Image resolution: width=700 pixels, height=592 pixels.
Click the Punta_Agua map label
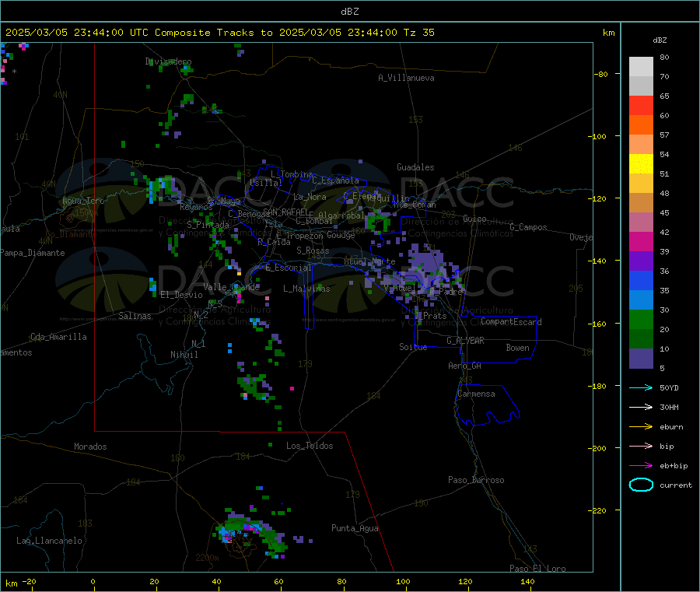[355, 528]
